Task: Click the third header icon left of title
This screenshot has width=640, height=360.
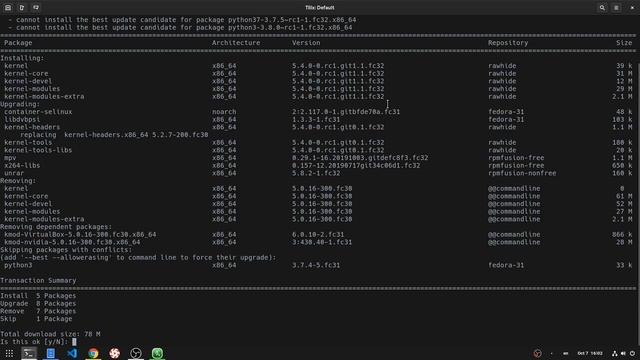Action: click(x=36, y=7)
